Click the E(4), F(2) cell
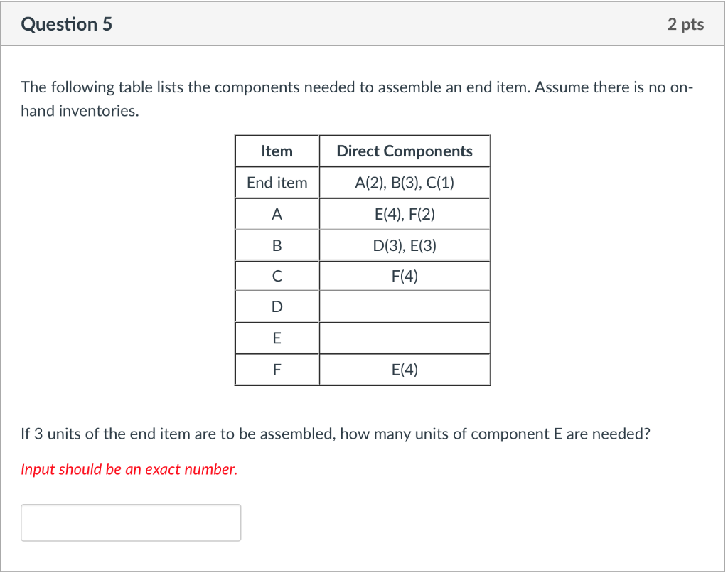The height and width of the screenshot is (573, 728). click(x=405, y=214)
